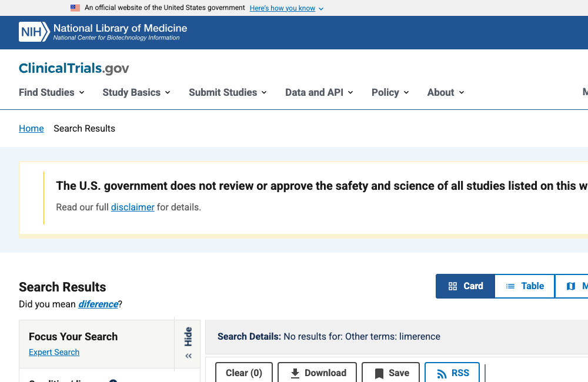Click the Search Details no-results message
588x382 pixels.
(x=329, y=337)
